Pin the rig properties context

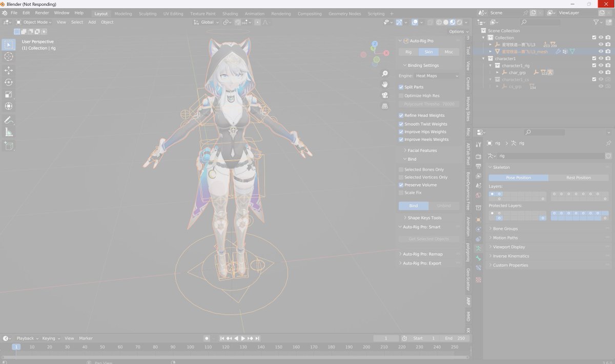[608, 143]
